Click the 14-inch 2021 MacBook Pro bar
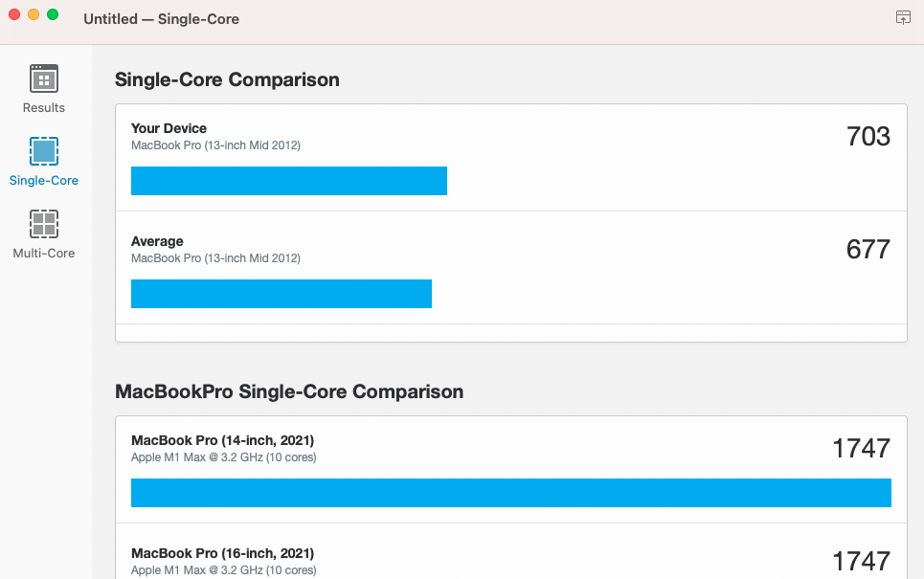Screen dimensions: 924x579 (511, 493)
